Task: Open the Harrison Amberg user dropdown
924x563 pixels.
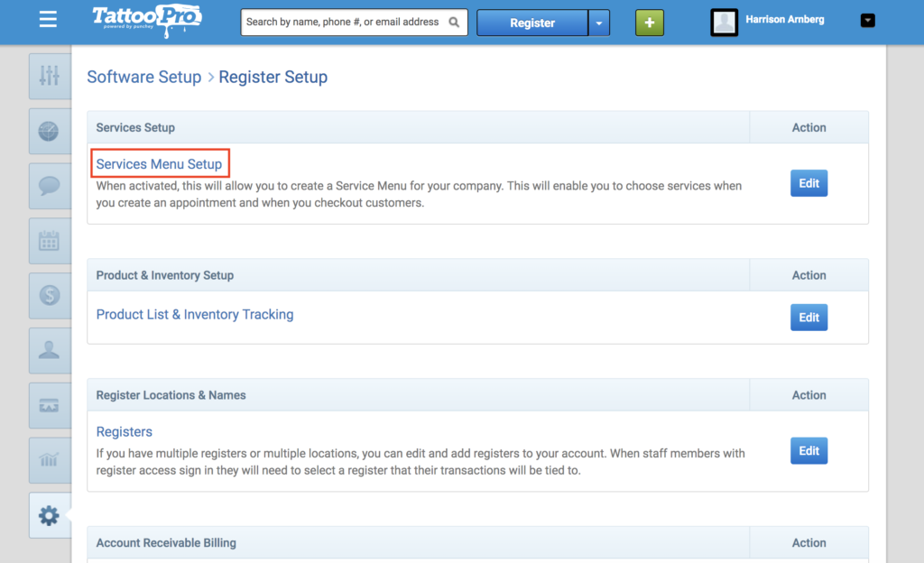Action: click(867, 21)
